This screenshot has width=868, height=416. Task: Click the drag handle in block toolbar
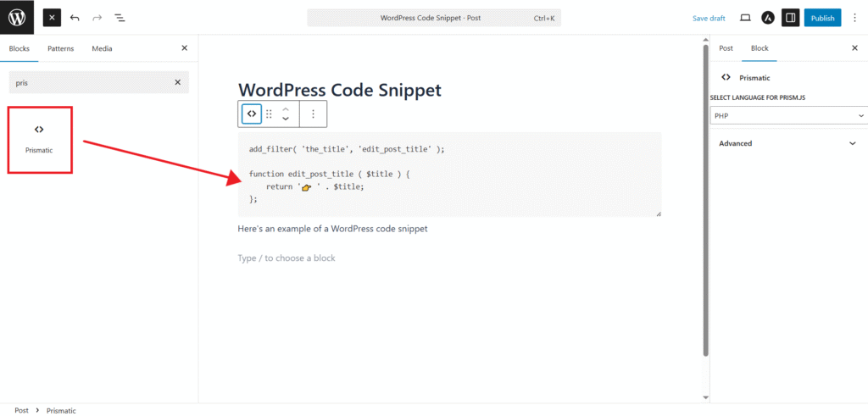point(269,114)
